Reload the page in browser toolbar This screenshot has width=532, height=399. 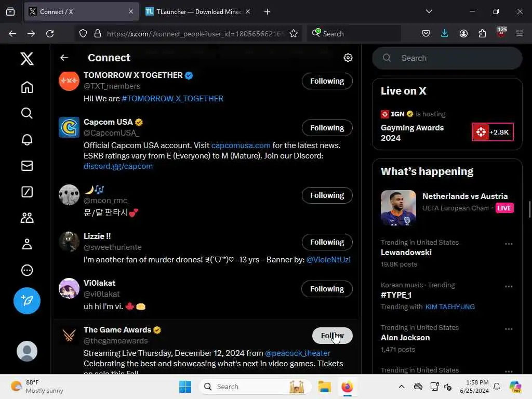point(50,34)
